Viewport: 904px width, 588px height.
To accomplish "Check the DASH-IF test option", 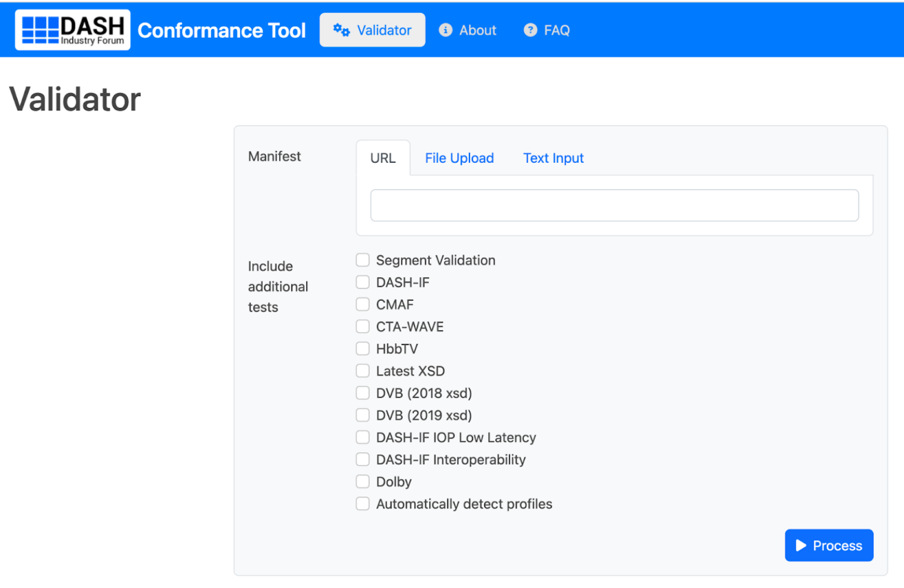I will [x=362, y=282].
